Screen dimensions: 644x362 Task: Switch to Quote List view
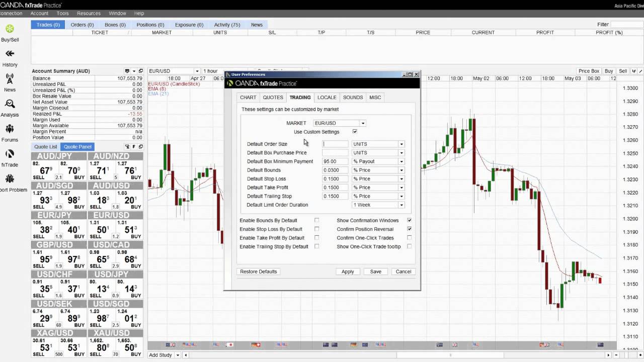pyautogui.click(x=45, y=147)
